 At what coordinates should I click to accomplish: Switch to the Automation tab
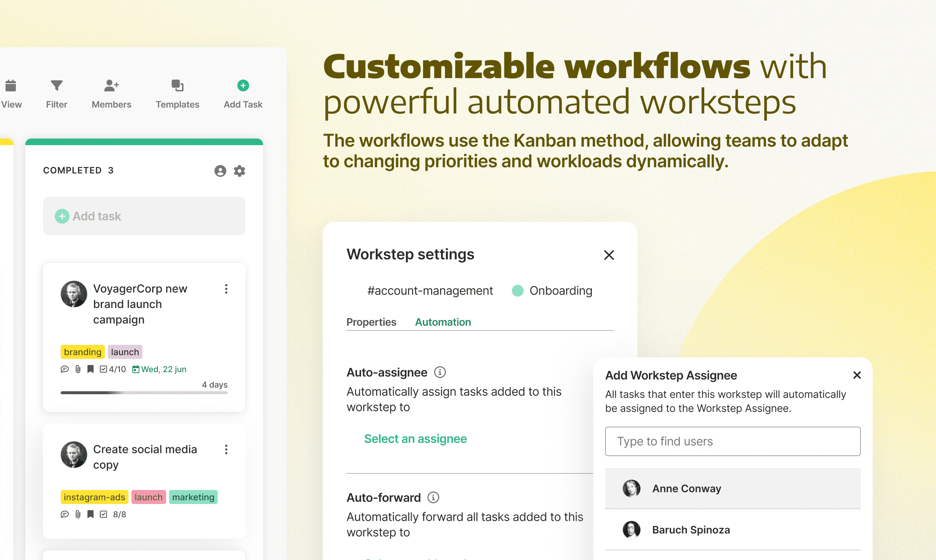click(x=443, y=322)
